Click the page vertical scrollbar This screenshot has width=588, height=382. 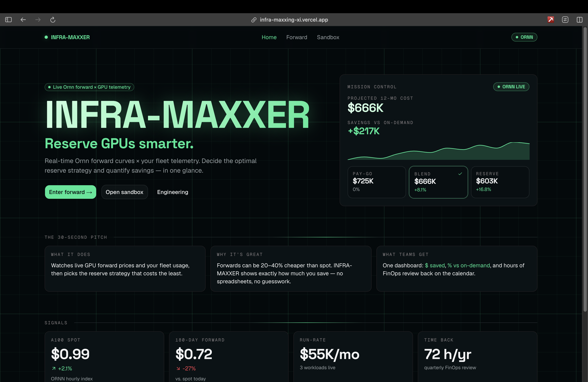tap(585, 170)
